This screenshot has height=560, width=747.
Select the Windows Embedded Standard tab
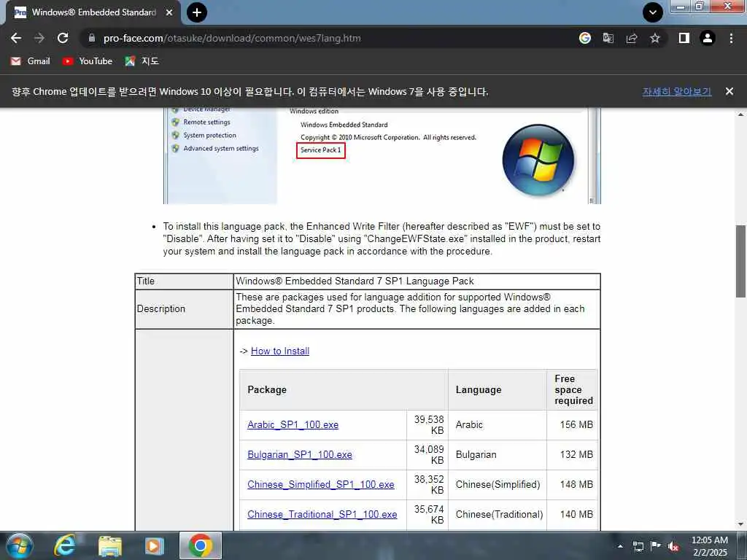coord(93,12)
